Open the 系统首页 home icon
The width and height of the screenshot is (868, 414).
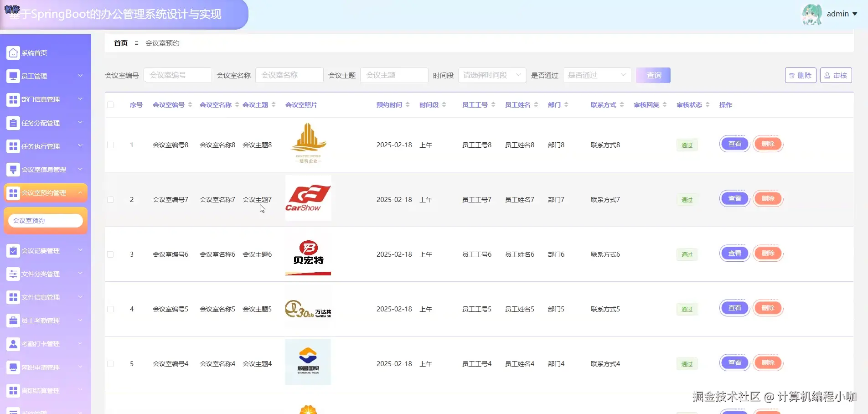[13, 53]
